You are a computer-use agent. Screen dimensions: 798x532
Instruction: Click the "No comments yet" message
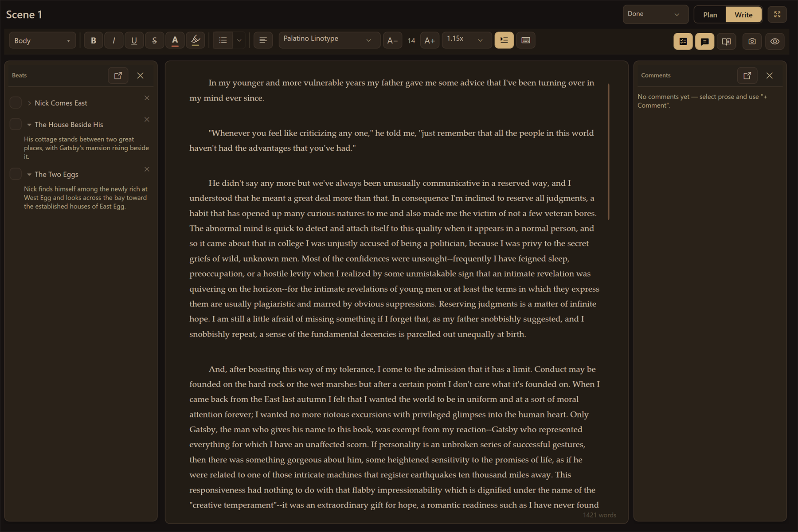(702, 101)
